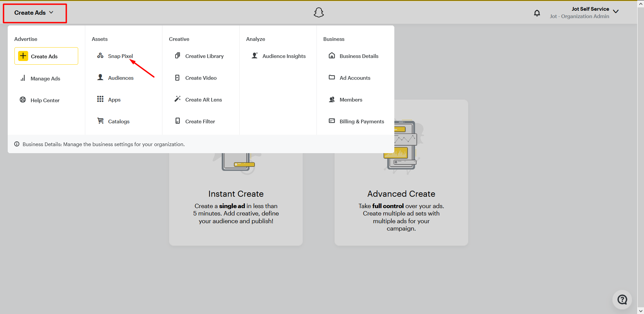This screenshot has width=644, height=314.
Task: Click the 'Creative' column heading
Action: click(x=179, y=39)
